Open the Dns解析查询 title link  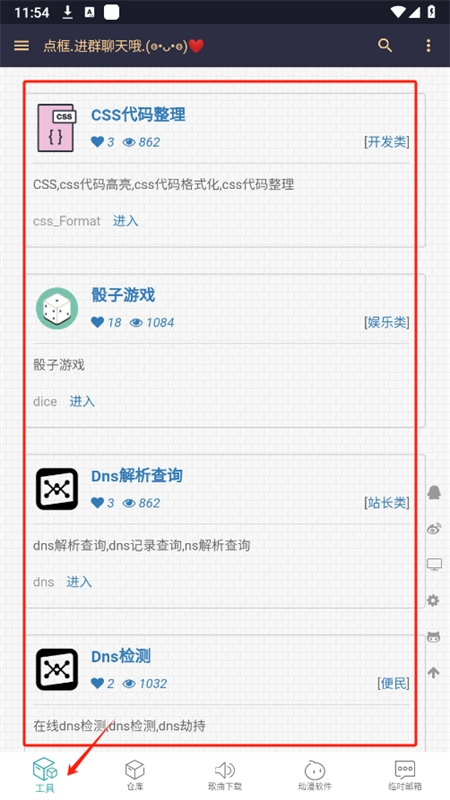[137, 476]
